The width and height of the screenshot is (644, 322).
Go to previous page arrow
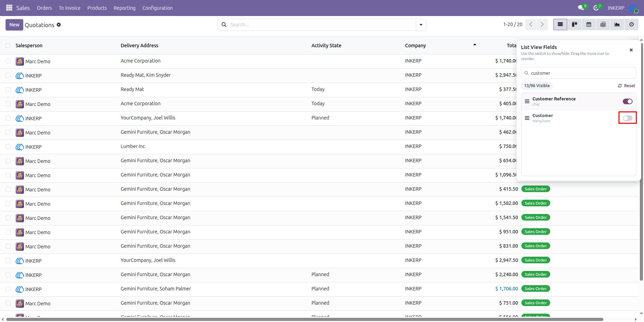531,25
